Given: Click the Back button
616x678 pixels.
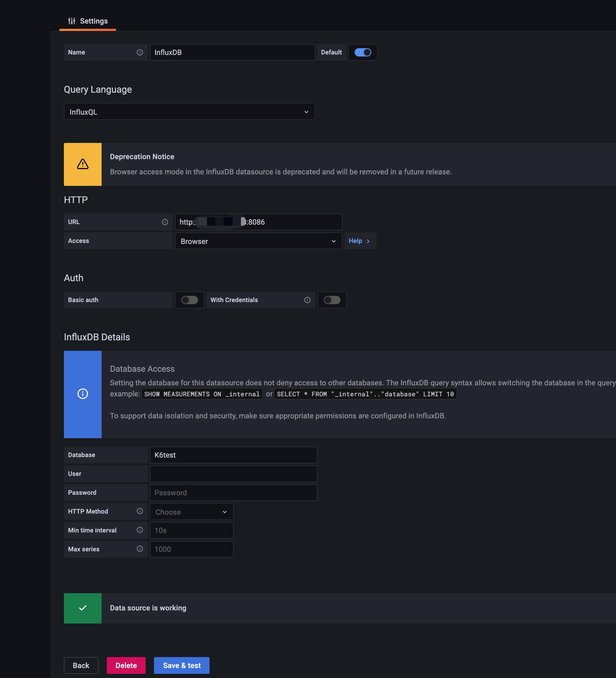Looking at the screenshot, I should tap(81, 665).
